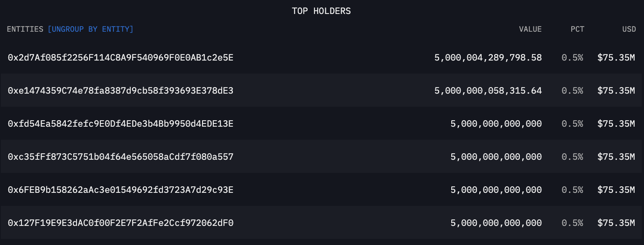Click the token value in the 0xfd54Ea row
This screenshot has height=245, width=644.
[x=496, y=124]
